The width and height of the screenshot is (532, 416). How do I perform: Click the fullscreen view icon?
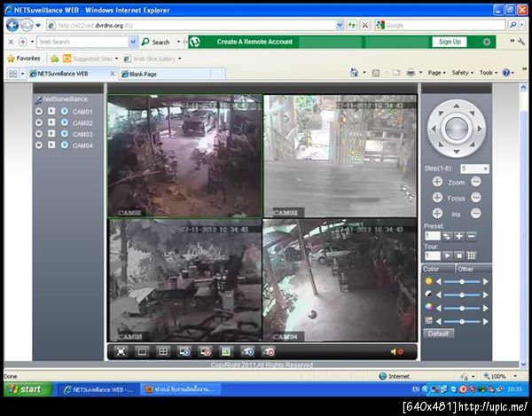(x=121, y=351)
